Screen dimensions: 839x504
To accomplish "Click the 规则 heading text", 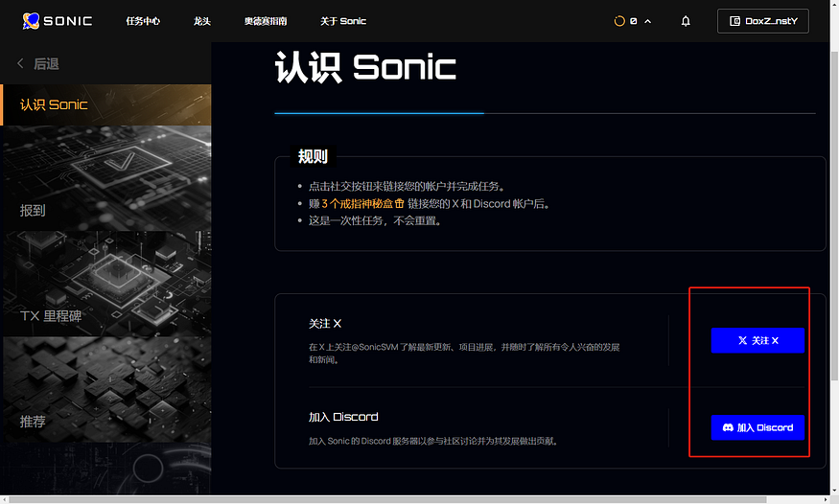I will 313,156.
